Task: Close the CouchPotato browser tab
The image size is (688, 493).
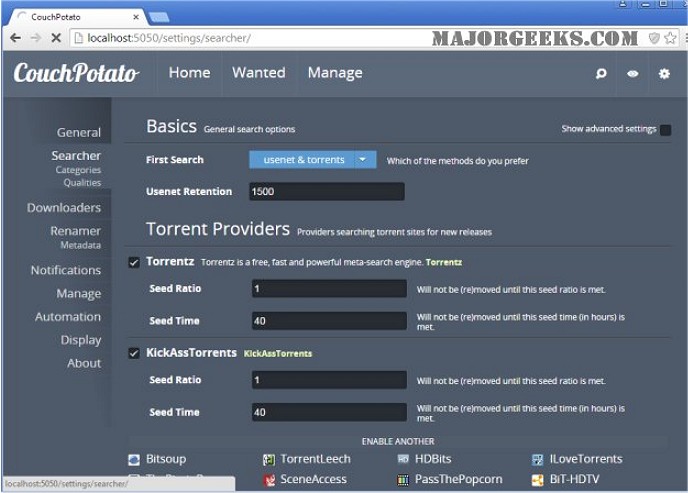Action: 136,17
